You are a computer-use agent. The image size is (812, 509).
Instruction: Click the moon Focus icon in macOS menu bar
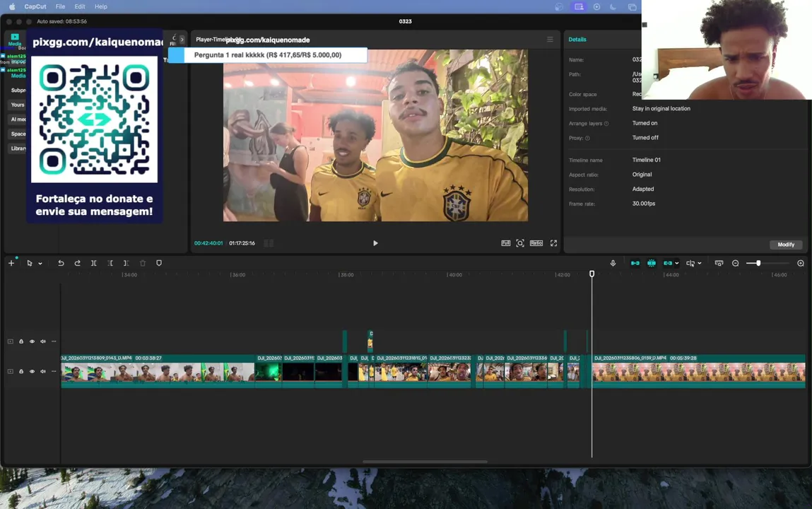point(613,7)
